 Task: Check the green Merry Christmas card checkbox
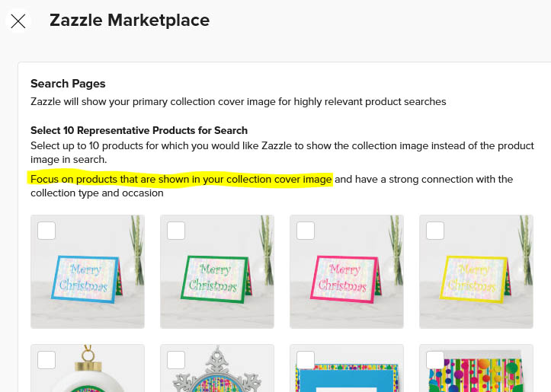coord(176,231)
